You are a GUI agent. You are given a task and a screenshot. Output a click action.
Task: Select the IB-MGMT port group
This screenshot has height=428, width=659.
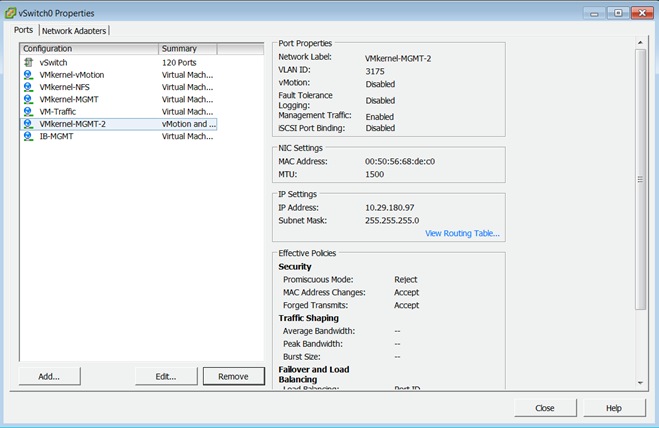119,136
